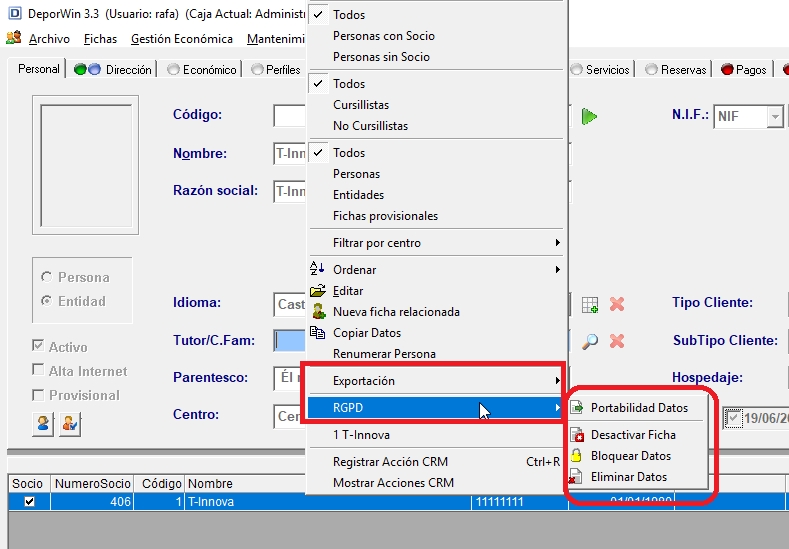Click the Código input field

click(290, 116)
